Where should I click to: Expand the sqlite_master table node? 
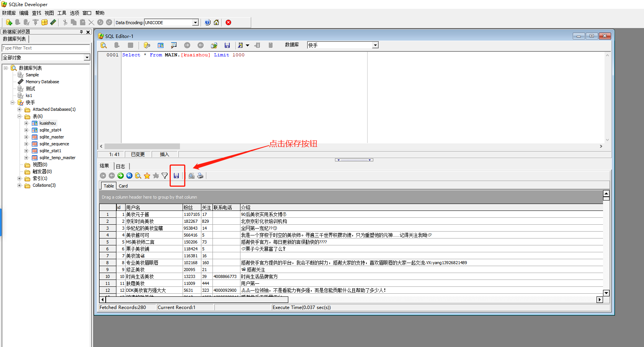[x=26, y=137]
